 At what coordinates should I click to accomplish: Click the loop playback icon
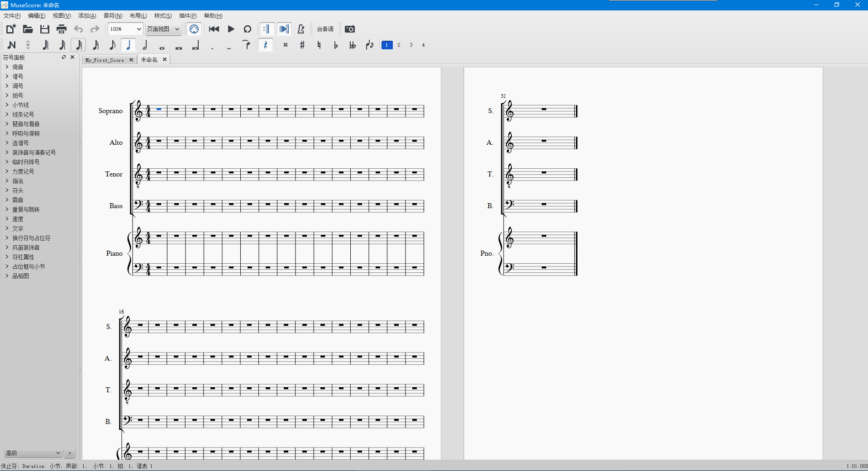click(248, 29)
